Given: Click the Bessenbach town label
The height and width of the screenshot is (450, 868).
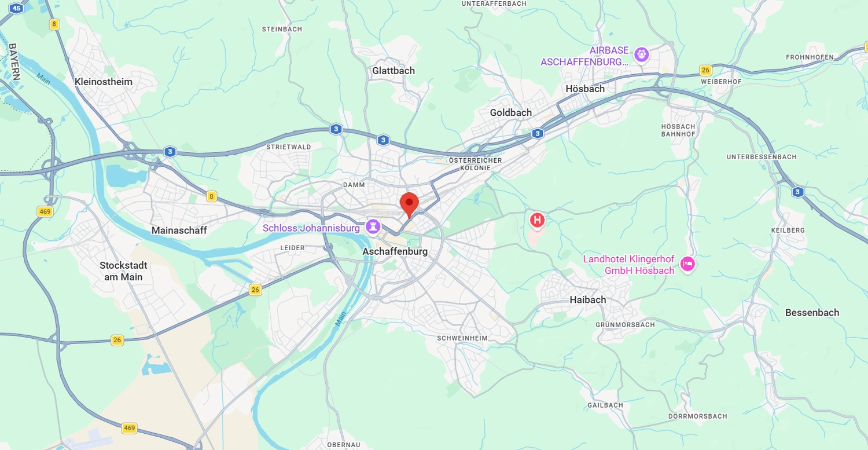Looking at the screenshot, I should tap(812, 312).
